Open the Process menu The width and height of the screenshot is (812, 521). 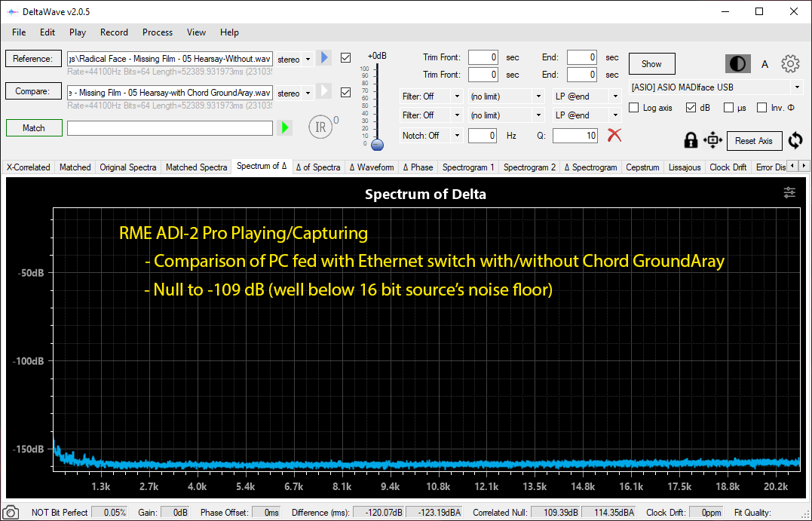[x=158, y=32]
